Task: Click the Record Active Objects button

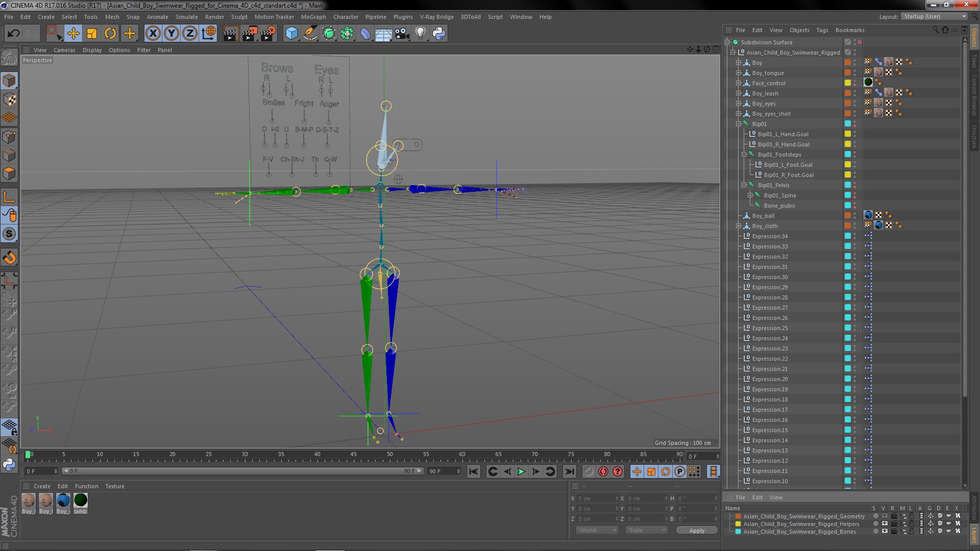Action: pos(589,471)
